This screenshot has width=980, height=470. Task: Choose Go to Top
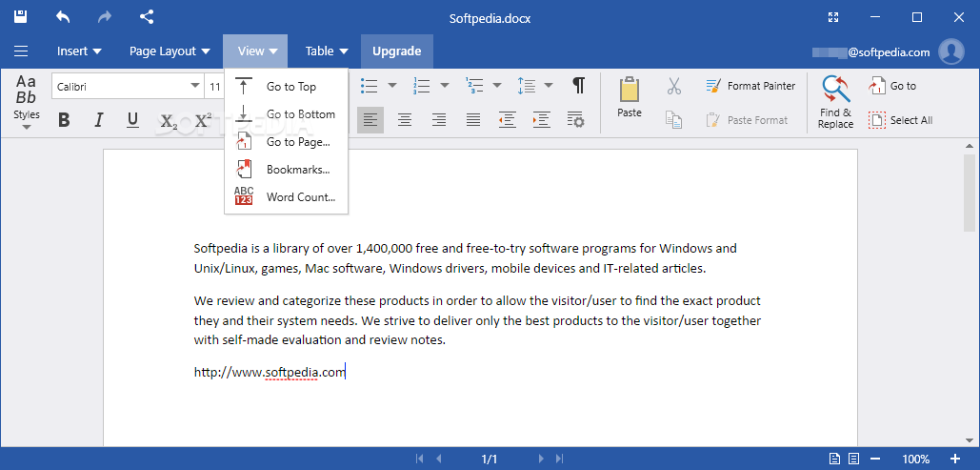[x=286, y=87]
